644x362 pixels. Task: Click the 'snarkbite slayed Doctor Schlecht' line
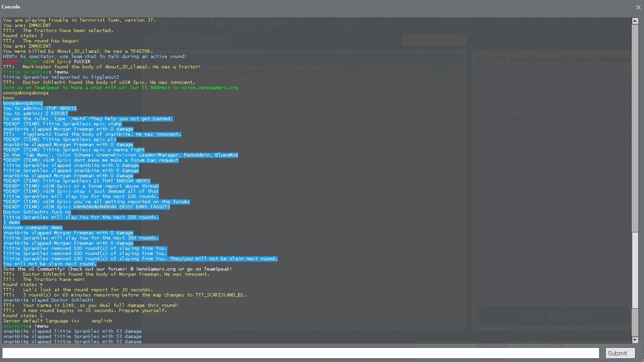coord(48,300)
